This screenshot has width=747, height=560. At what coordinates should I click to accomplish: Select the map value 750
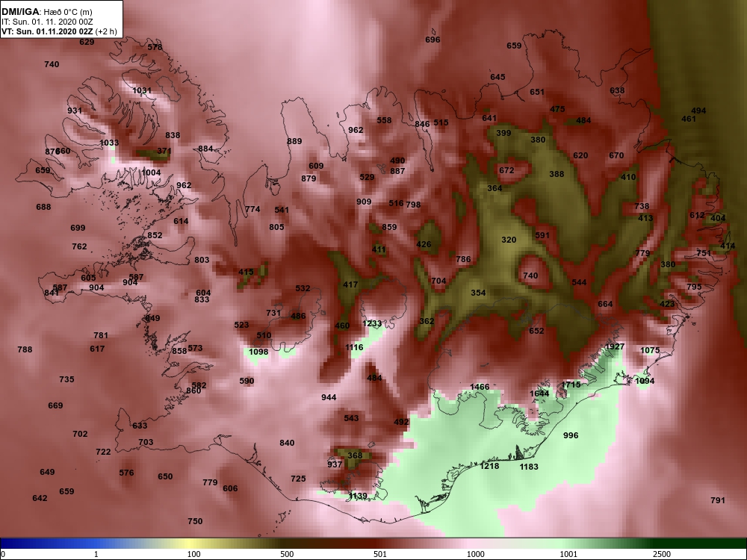pos(195,521)
